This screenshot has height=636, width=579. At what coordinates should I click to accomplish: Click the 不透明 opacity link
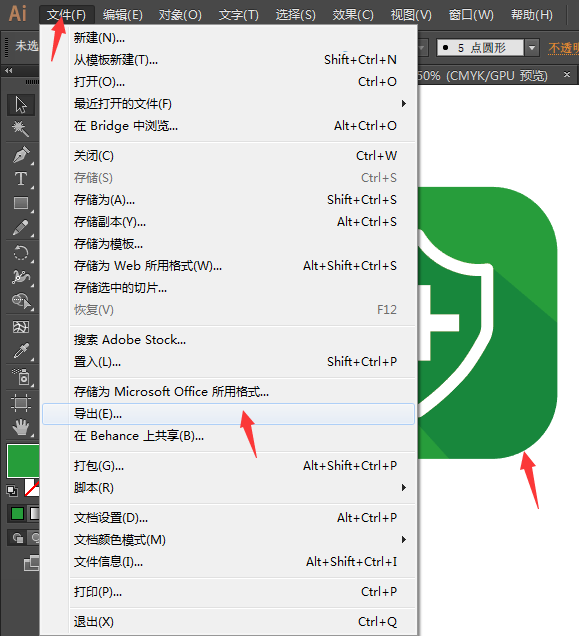coord(563,48)
